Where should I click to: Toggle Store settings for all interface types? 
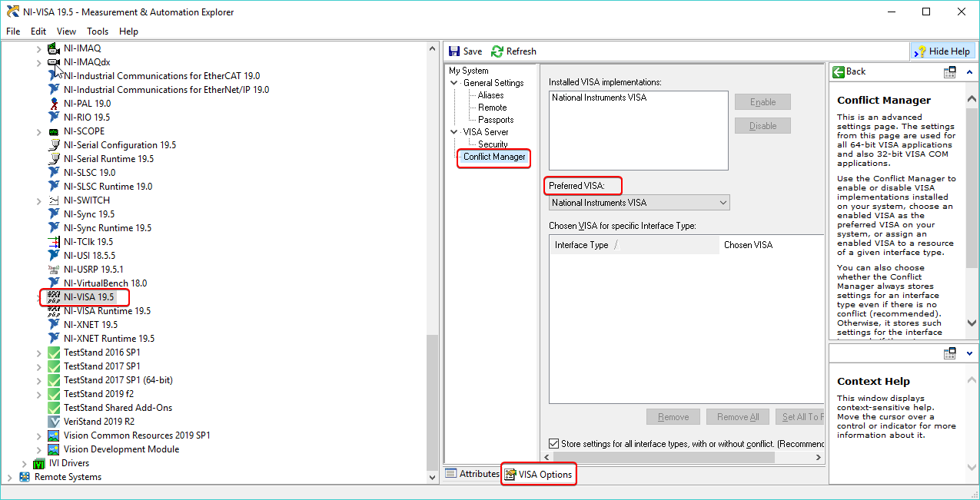[x=554, y=443]
